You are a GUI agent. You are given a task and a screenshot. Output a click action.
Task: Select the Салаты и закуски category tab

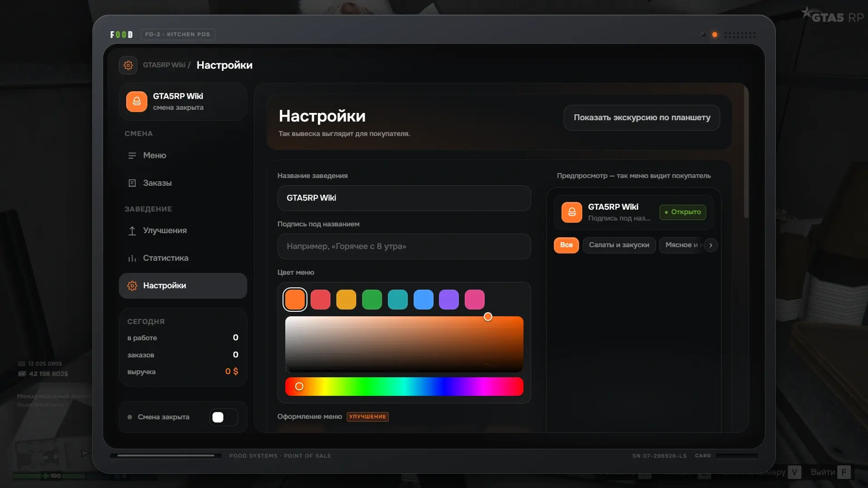(619, 245)
